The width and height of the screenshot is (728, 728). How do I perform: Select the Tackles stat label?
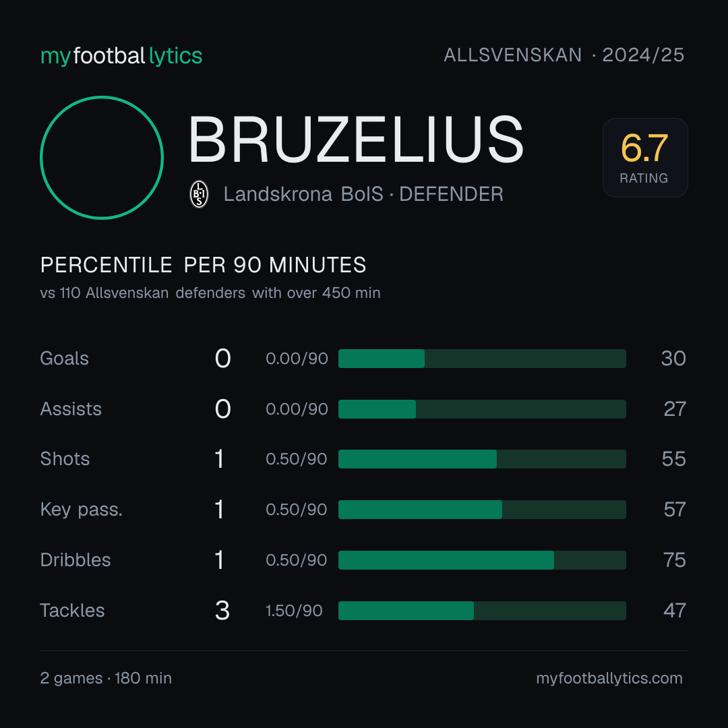coord(72,611)
